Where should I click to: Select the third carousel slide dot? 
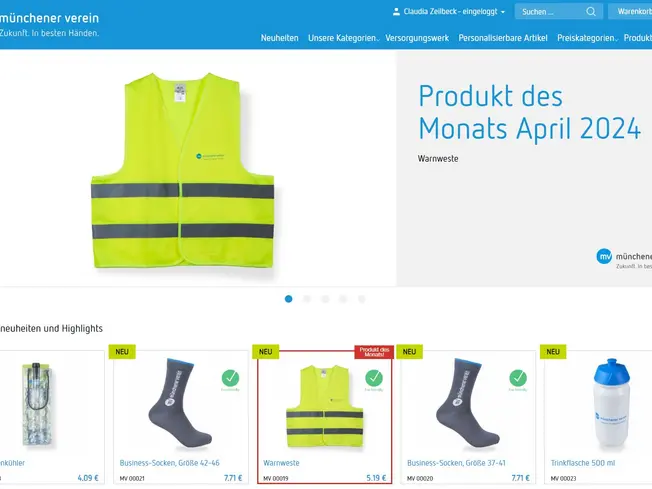pyautogui.click(x=325, y=299)
